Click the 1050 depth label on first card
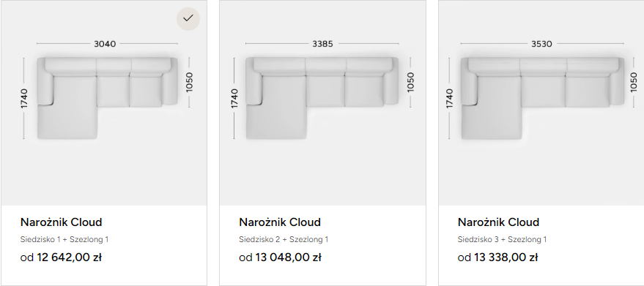The image size is (644, 286). pyautogui.click(x=189, y=82)
